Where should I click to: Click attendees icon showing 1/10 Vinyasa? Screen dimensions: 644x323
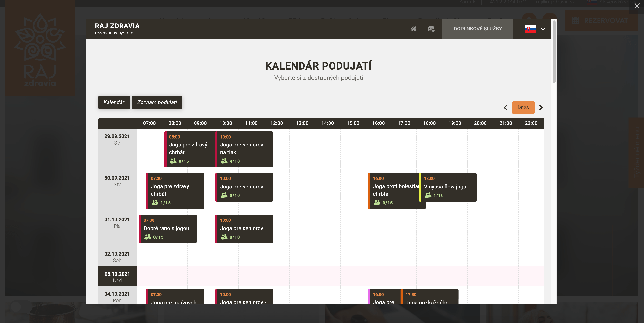428,195
